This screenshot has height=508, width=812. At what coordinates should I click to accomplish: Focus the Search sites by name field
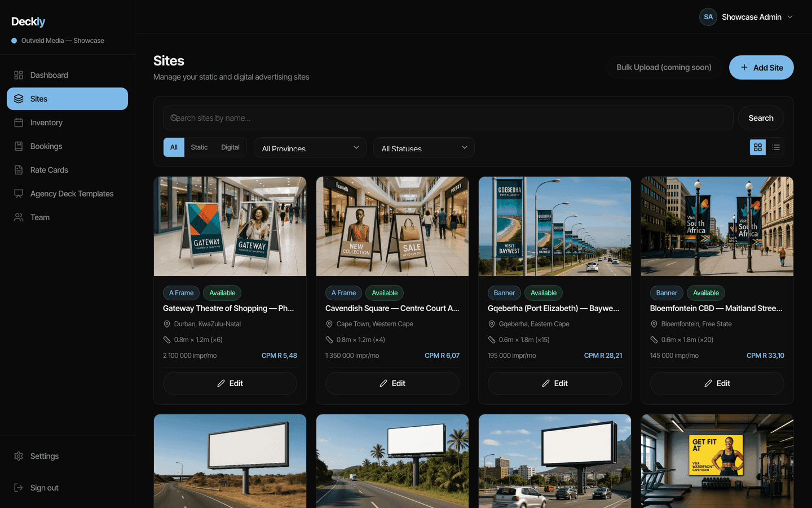[448, 118]
